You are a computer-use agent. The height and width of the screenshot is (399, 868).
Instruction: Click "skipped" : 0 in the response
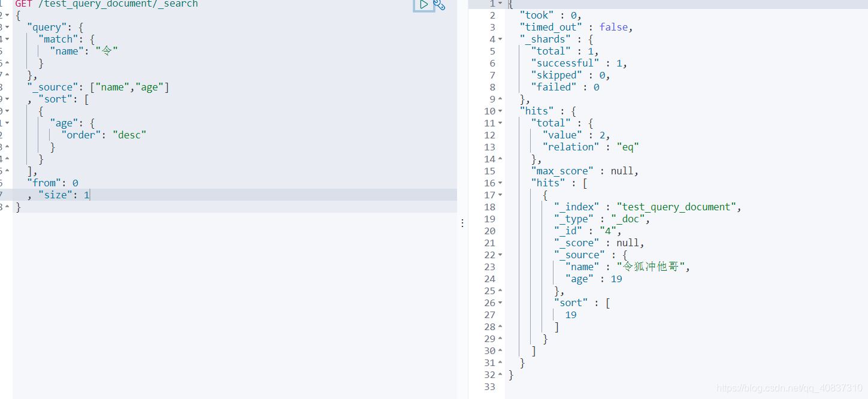(570, 75)
